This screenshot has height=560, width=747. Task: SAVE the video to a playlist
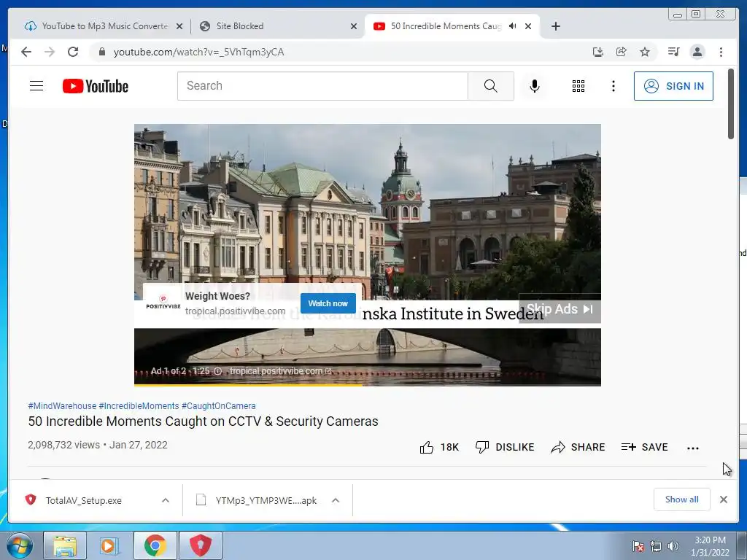coord(645,447)
